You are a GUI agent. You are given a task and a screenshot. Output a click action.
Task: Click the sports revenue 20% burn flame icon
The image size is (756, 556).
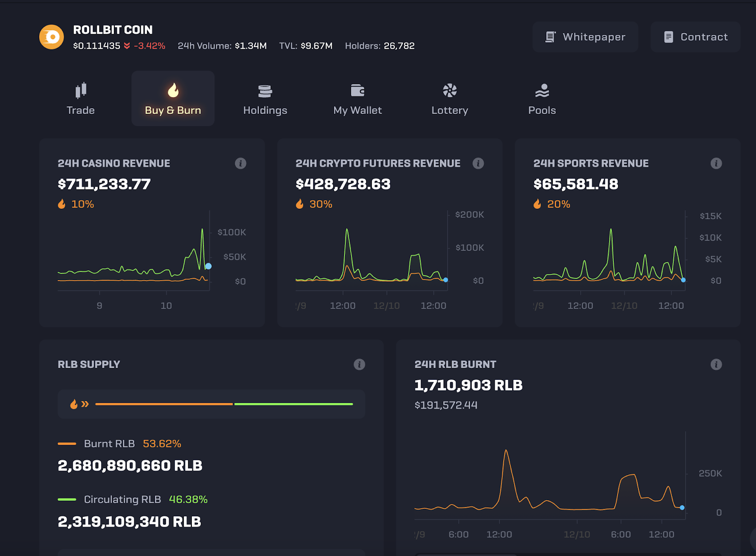coord(537,204)
